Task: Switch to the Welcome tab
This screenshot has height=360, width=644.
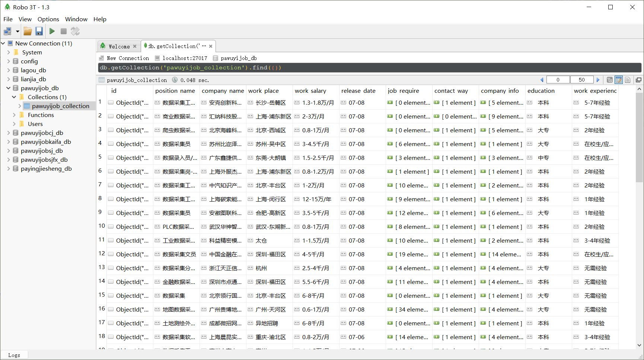Action: [119, 47]
